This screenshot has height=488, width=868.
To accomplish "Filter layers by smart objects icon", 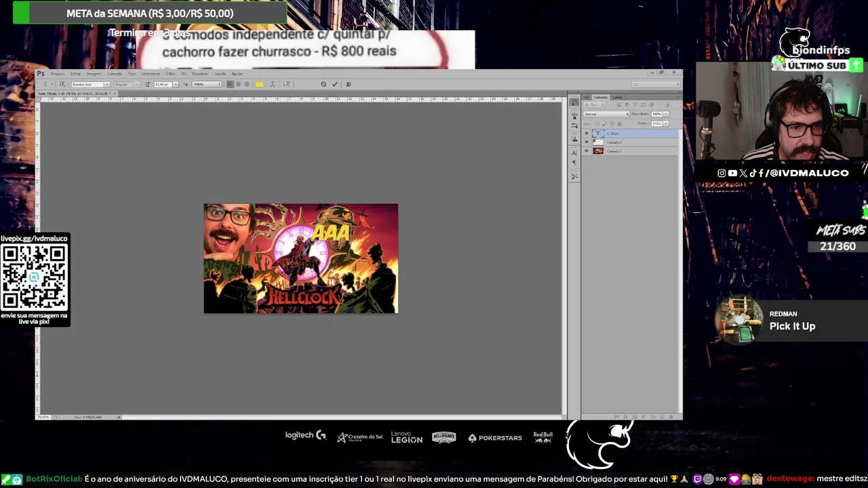I will [652, 104].
